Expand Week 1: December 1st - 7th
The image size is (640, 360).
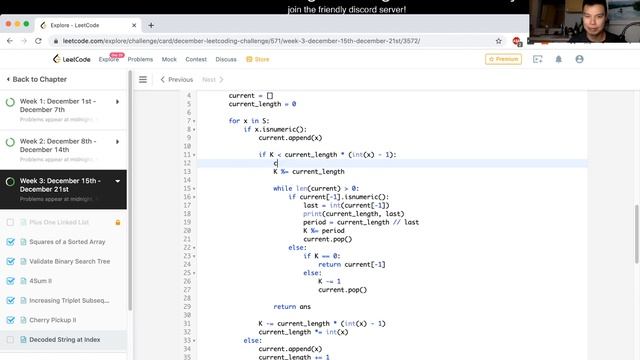(118, 102)
